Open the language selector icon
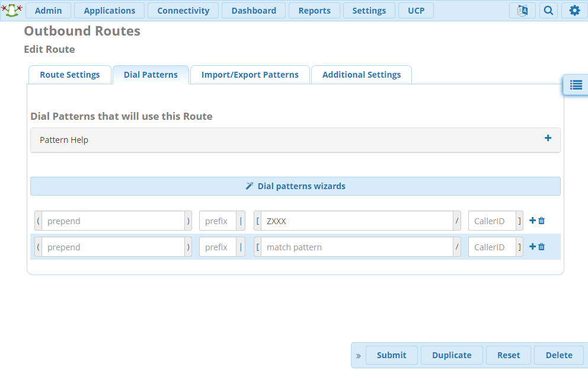 [522, 11]
